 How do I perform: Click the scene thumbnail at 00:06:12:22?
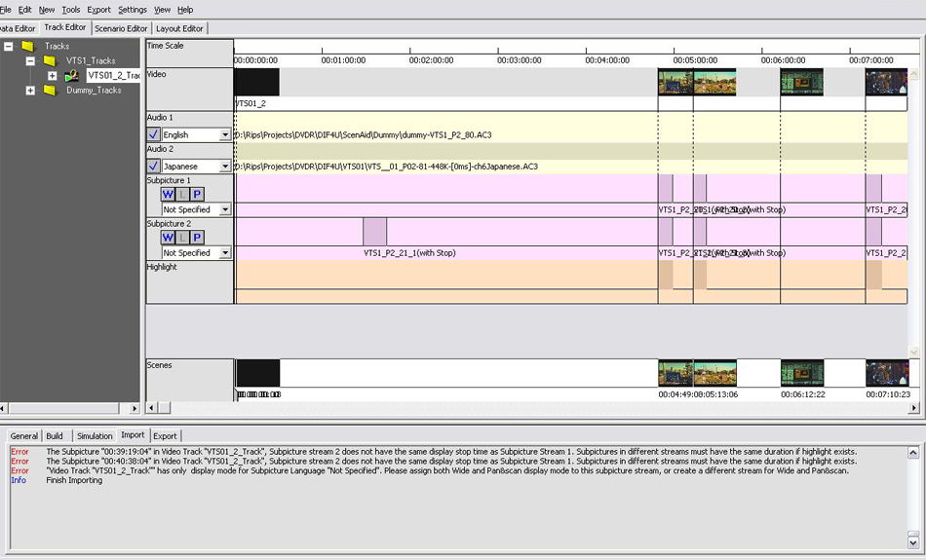(802, 373)
